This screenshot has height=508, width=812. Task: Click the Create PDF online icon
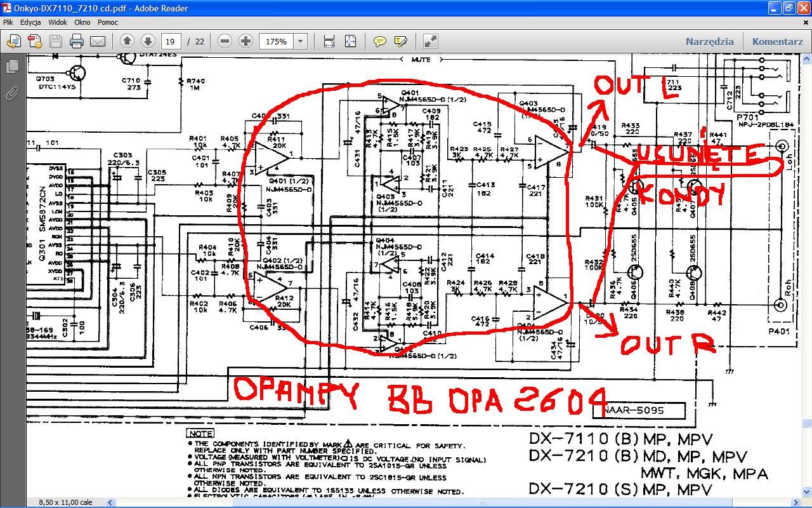click(x=13, y=41)
